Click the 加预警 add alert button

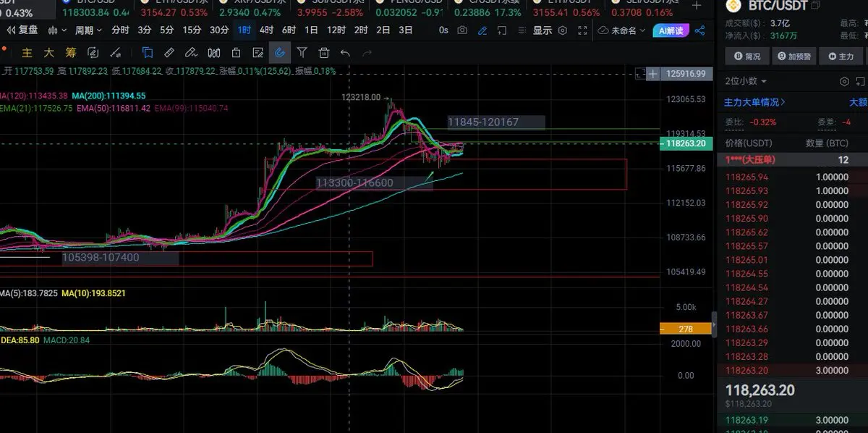point(795,56)
